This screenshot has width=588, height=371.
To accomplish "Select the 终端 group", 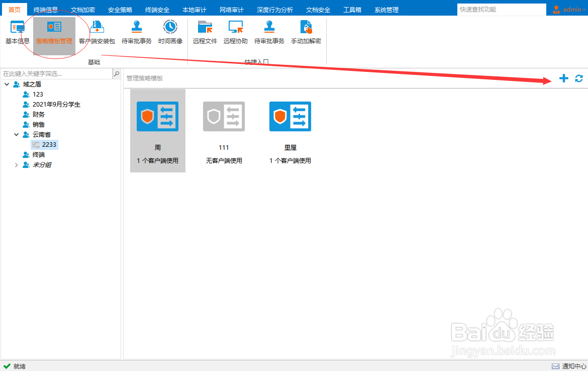I will click(x=39, y=154).
